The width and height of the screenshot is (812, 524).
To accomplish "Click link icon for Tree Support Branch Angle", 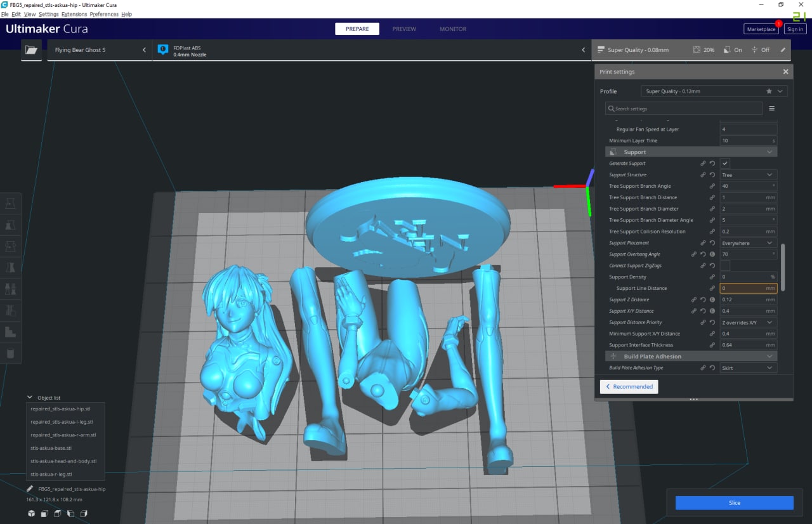I will tap(712, 187).
